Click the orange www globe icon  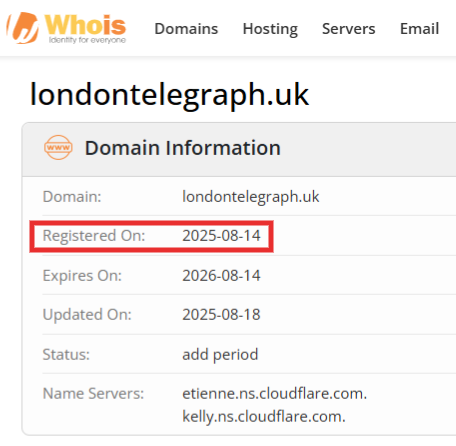point(58,147)
